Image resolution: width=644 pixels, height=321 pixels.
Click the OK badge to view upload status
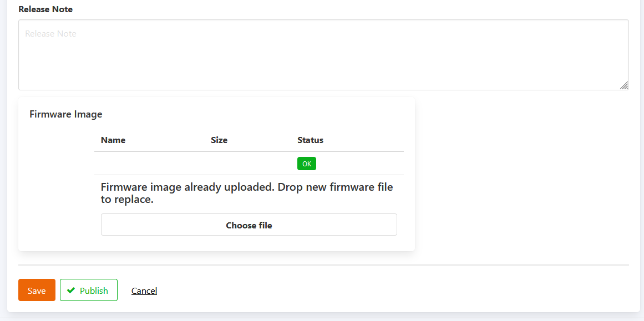click(x=306, y=163)
